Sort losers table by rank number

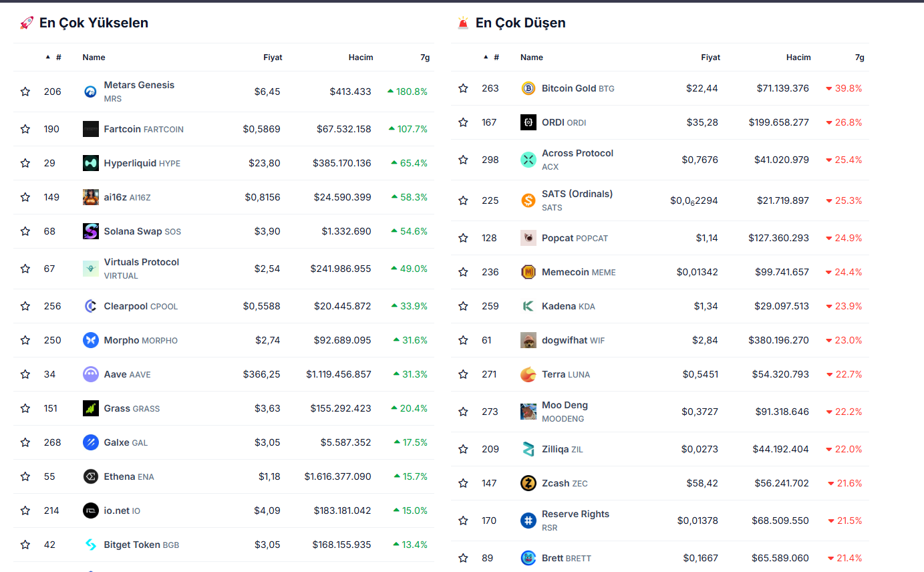pyautogui.click(x=491, y=57)
